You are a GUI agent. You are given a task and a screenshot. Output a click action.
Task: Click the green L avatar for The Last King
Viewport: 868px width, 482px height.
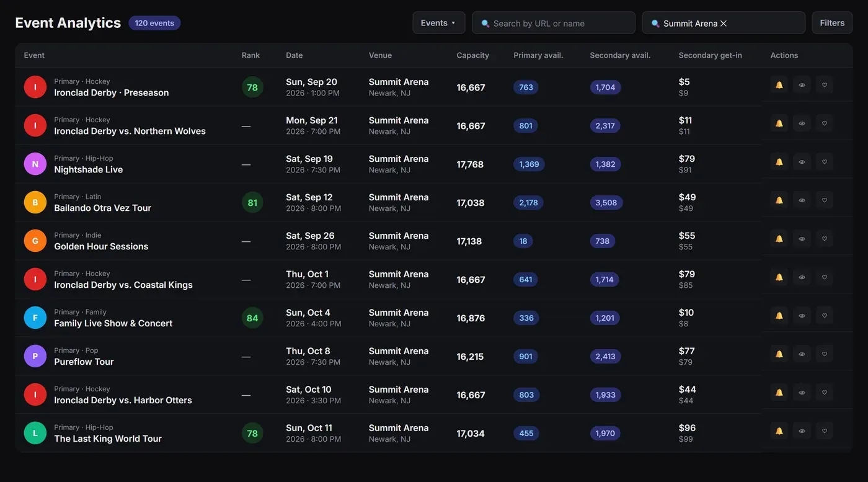(x=35, y=433)
